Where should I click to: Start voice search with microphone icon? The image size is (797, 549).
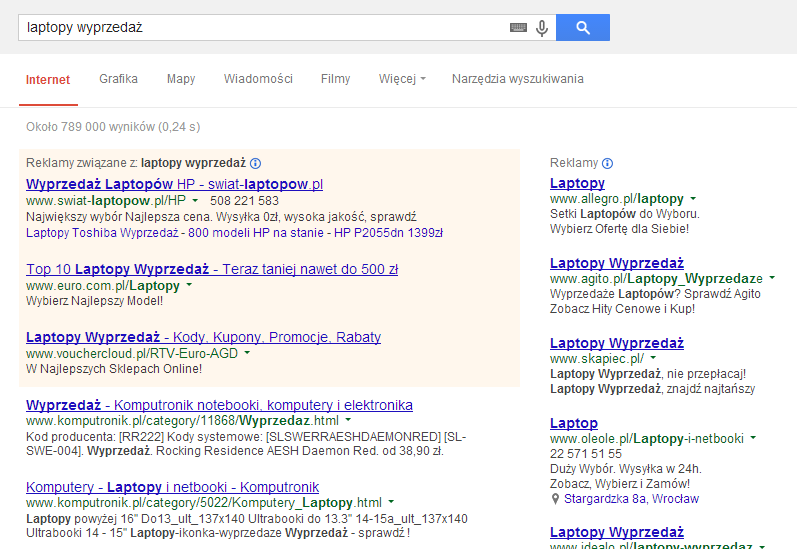point(542,28)
